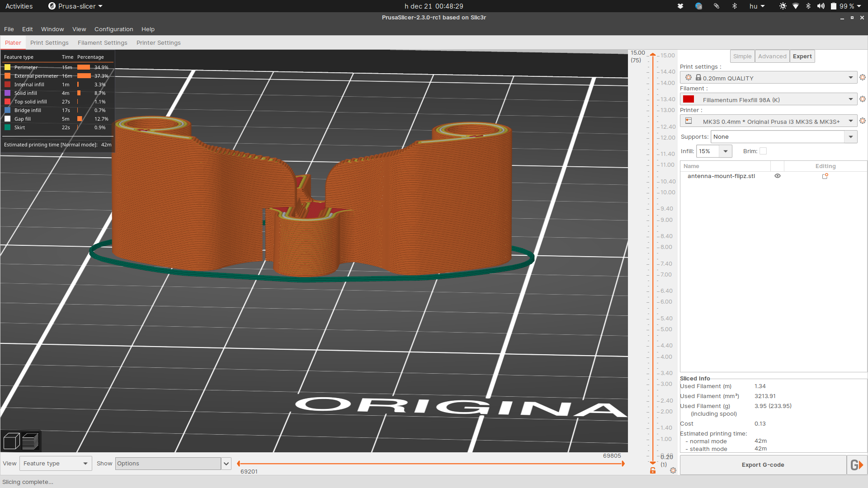Click the paperclip tray icon
The width and height of the screenshot is (868, 488).
coord(717,6)
